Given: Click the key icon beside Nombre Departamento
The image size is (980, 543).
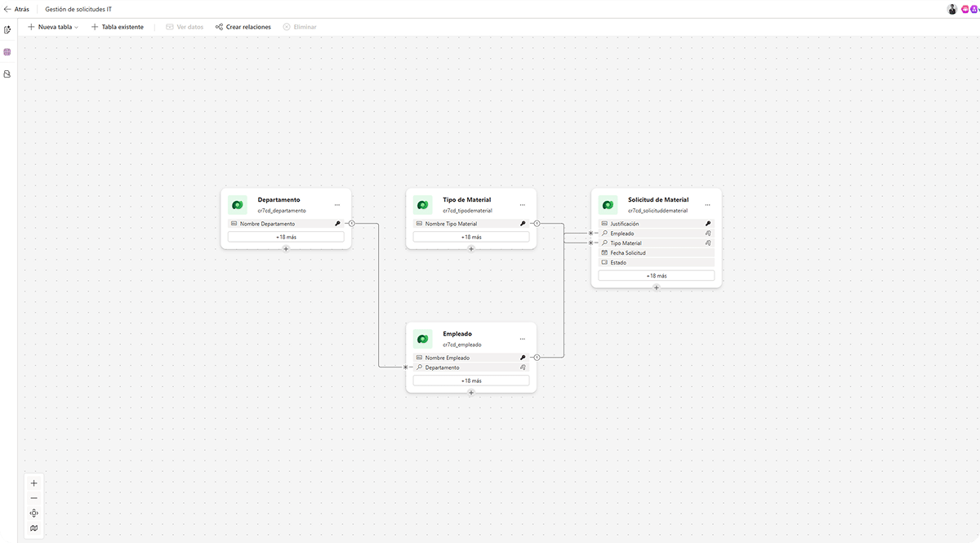Looking at the screenshot, I should [x=337, y=223].
